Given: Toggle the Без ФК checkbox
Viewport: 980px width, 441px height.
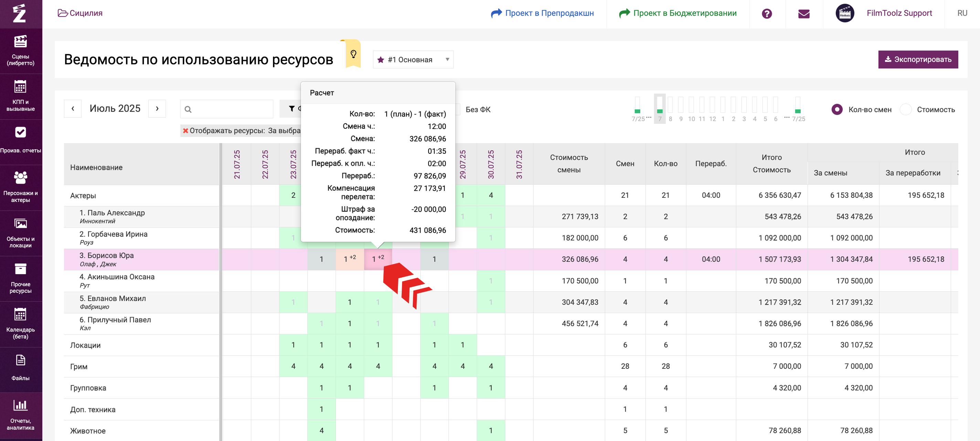Looking at the screenshot, I should [458, 109].
